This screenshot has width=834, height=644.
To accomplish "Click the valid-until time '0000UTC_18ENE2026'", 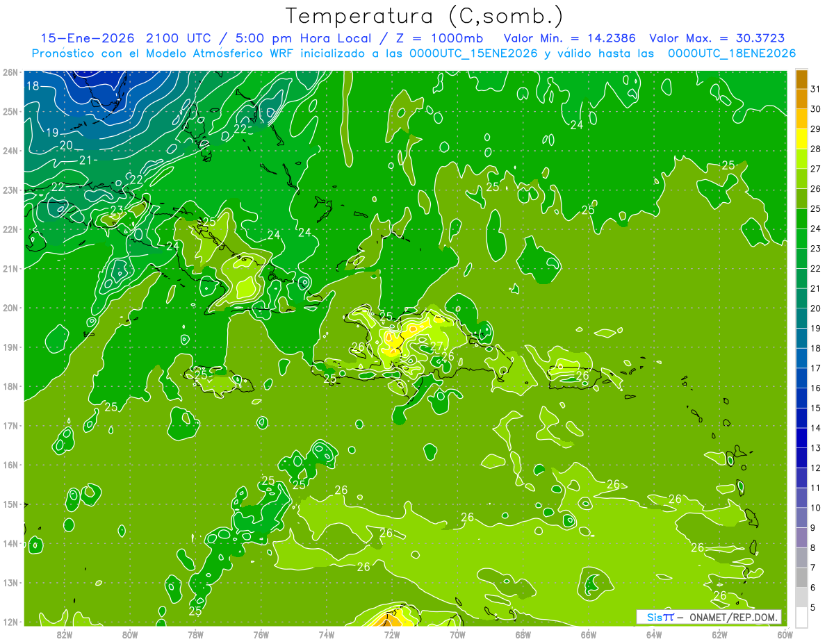I will point(732,53).
